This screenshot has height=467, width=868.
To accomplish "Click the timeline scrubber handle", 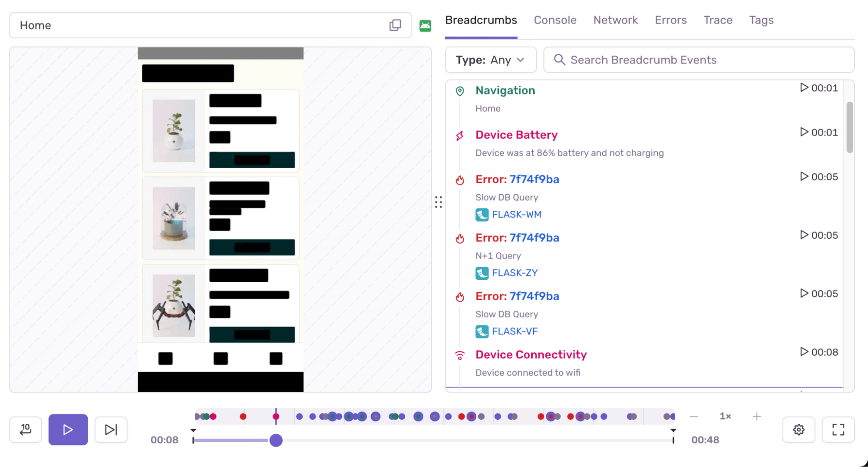I will [276, 441].
